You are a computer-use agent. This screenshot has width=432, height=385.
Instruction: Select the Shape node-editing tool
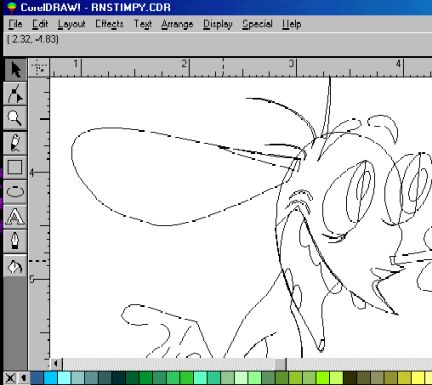15,94
